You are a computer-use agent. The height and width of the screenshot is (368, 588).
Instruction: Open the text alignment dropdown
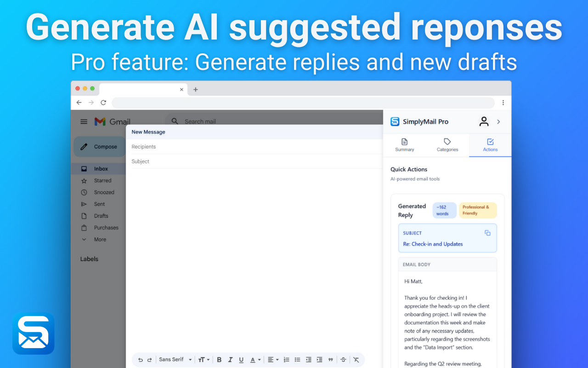coord(273,360)
